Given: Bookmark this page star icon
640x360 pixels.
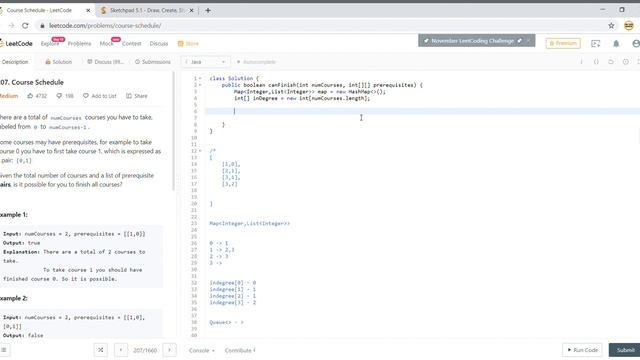Looking at the screenshot, I should (611, 25).
